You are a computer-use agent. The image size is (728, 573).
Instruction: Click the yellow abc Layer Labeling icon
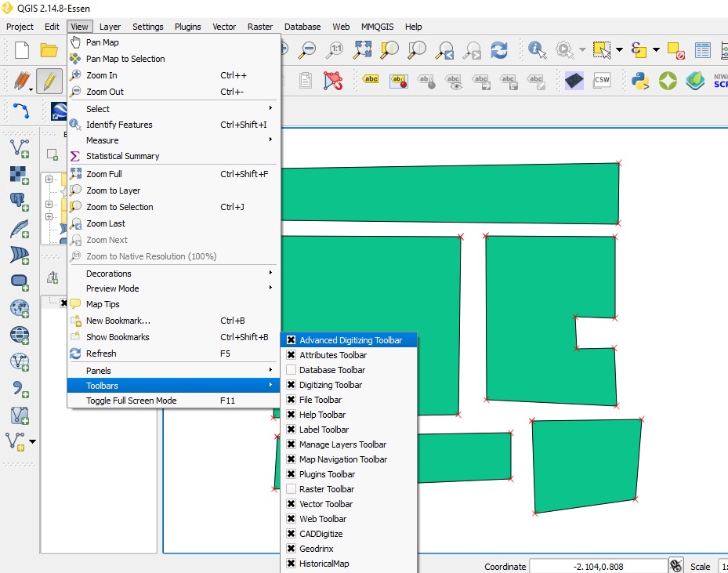point(371,80)
